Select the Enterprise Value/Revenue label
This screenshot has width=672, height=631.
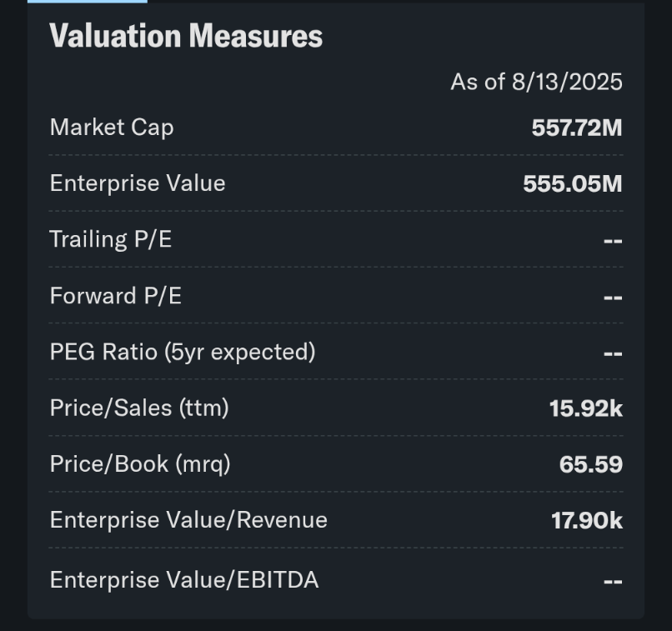[x=188, y=520]
